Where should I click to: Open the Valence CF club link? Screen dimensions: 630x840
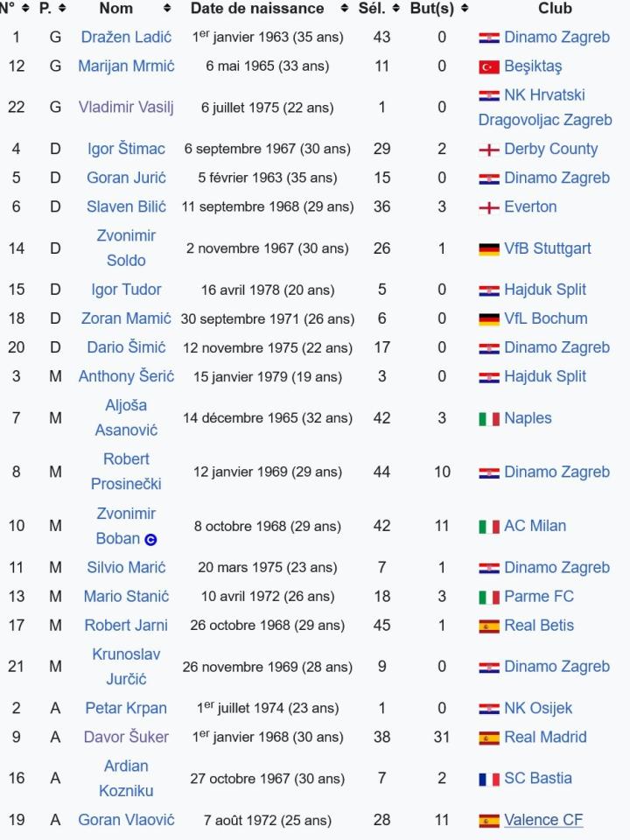(x=543, y=820)
